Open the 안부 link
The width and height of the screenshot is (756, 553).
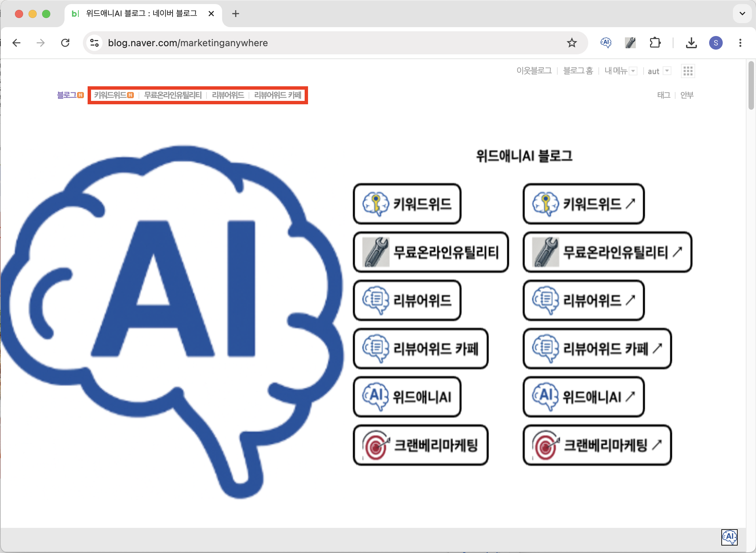pyautogui.click(x=687, y=95)
